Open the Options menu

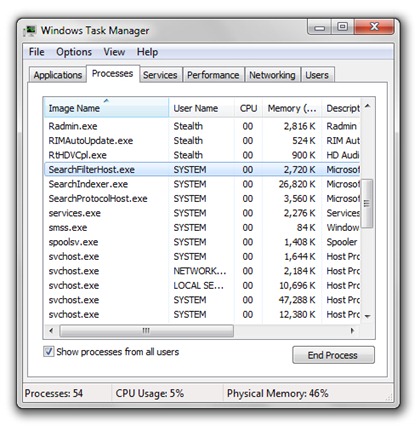pyautogui.click(x=74, y=52)
